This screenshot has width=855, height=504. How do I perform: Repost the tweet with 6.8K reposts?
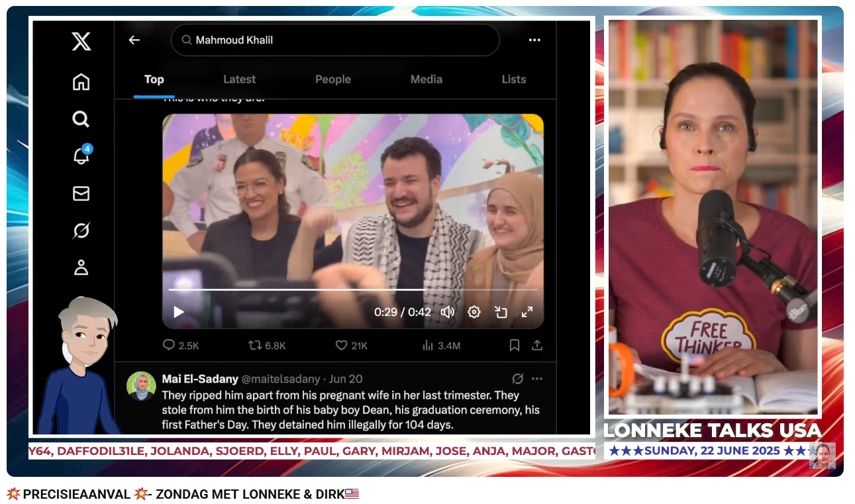coord(267,346)
